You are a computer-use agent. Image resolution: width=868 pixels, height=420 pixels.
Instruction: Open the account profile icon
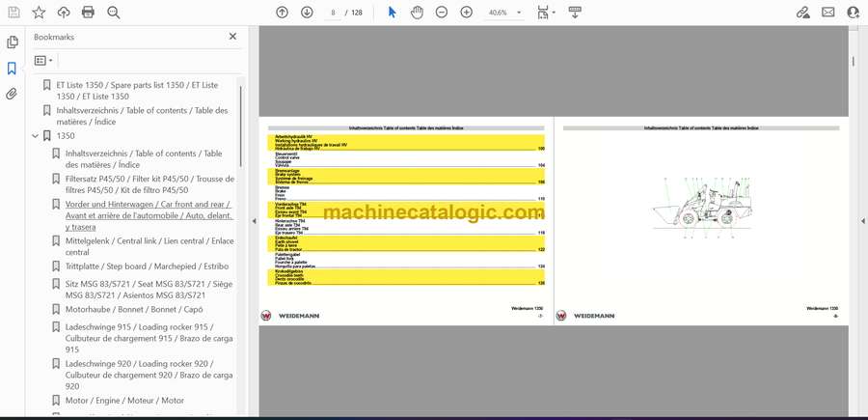point(854,13)
